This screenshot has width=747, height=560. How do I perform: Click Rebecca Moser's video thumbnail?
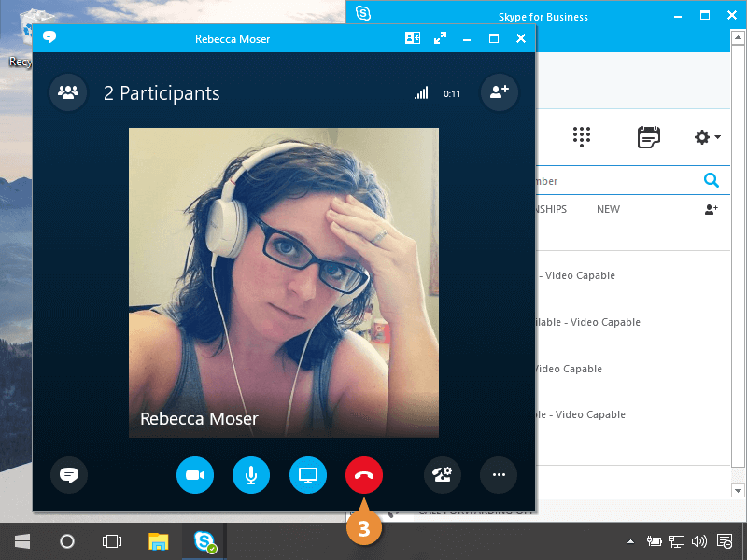click(283, 282)
